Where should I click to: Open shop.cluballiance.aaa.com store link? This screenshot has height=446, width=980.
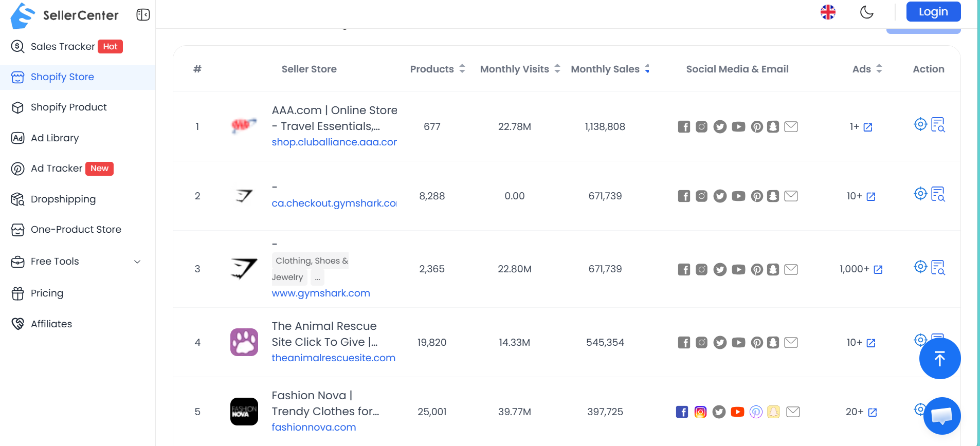click(334, 142)
